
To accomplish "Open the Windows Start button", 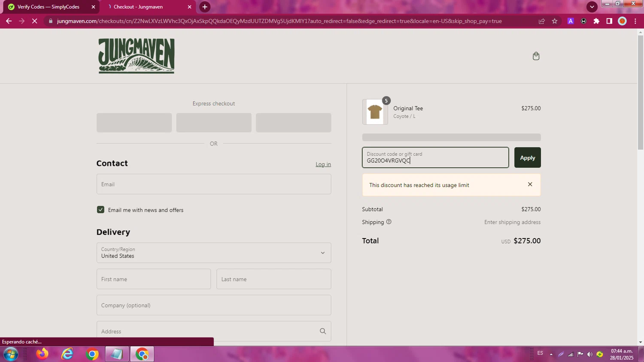I will point(10,354).
